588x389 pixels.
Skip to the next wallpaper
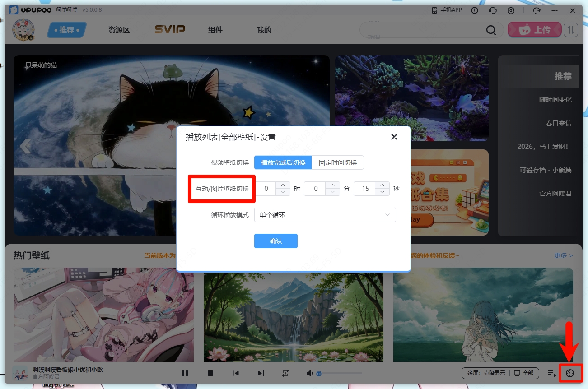pos(261,373)
